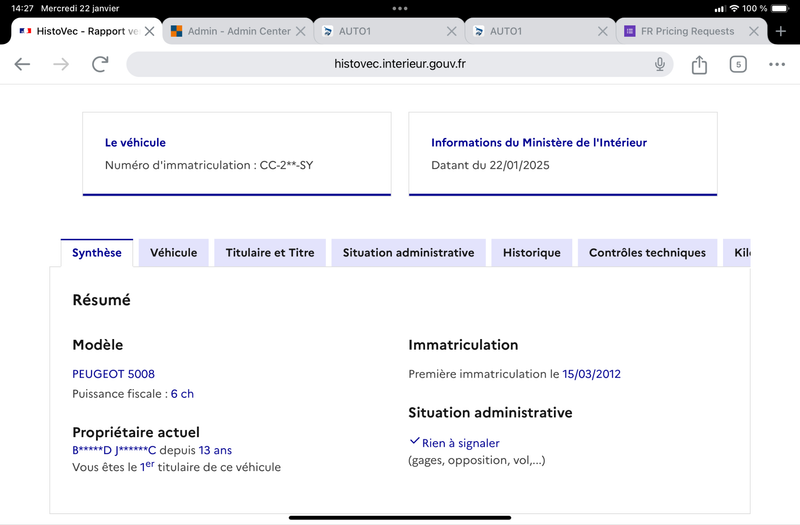Click the PEUGEOT 5008 model text
Screen dimensions: 800x525
(x=113, y=374)
